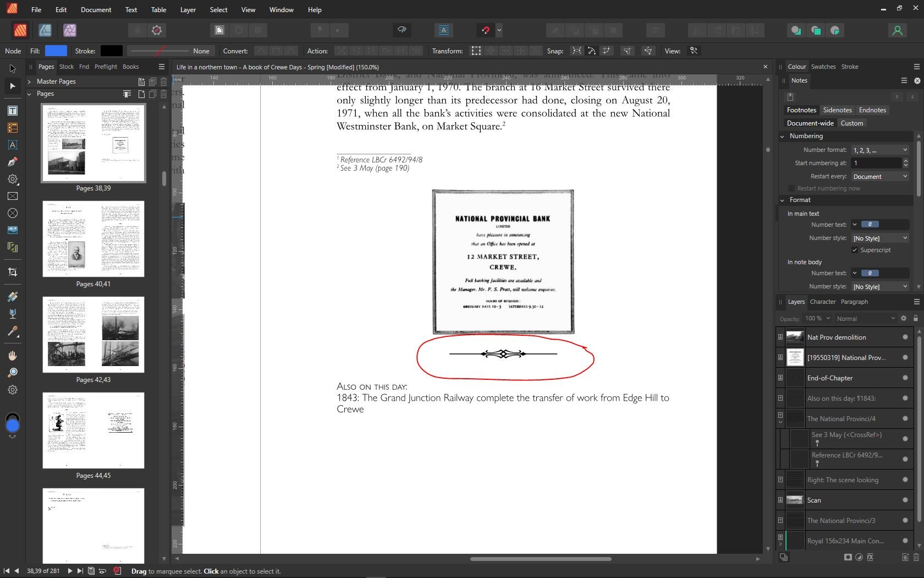Open the Layer menu
Image resolution: width=924 pixels, height=578 pixels.
coord(188,9)
